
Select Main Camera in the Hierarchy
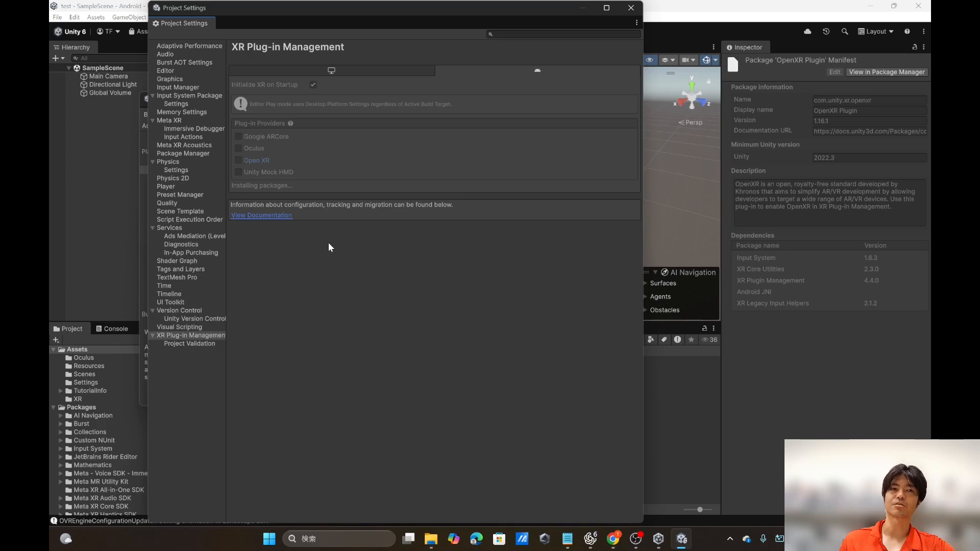point(108,76)
